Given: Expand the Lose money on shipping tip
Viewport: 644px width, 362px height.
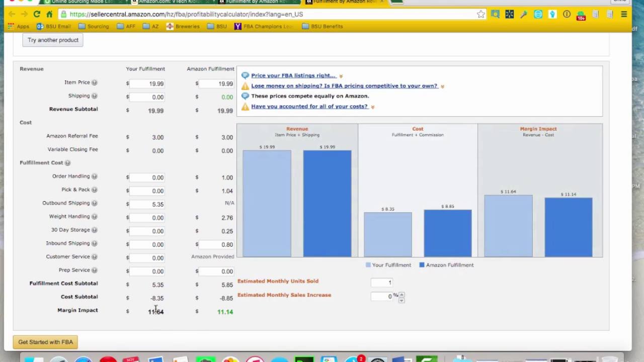Looking at the screenshot, I should coord(443,86).
